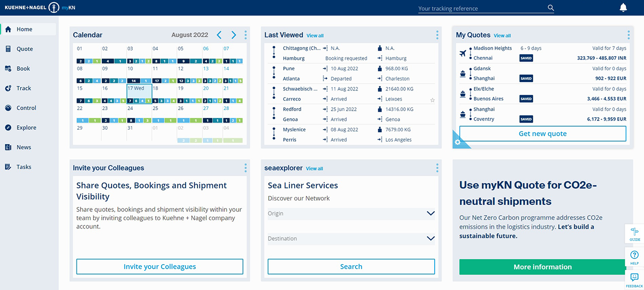Expand the Destination dropdown
Image resolution: width=644 pixels, height=290 pixels.
click(x=431, y=238)
